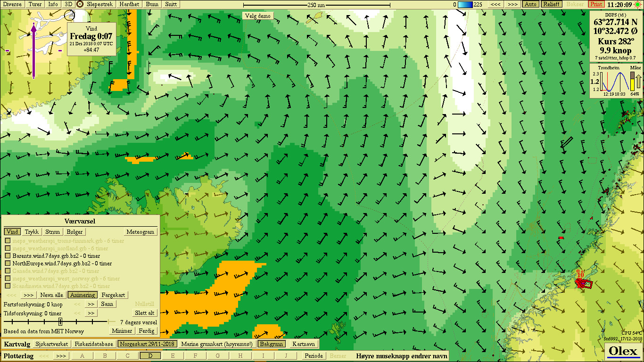Select Sjøkartverket chart in Kartvalg
This screenshot has width=644, height=362.
tap(52, 344)
